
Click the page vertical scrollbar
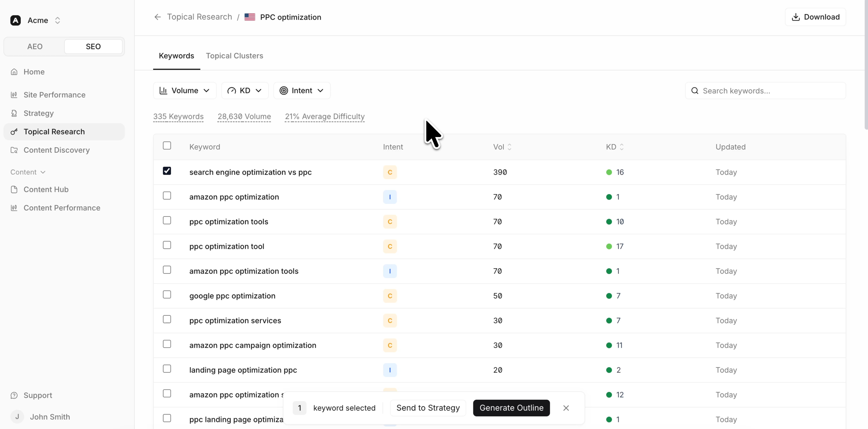point(866,65)
